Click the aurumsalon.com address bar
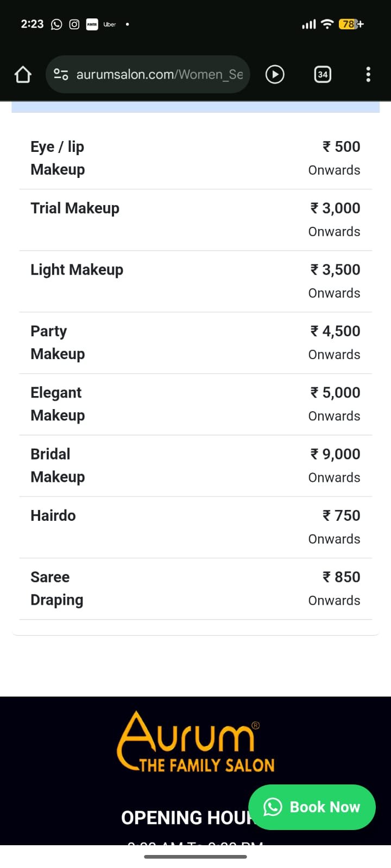This screenshot has height=868, width=391. [159, 74]
